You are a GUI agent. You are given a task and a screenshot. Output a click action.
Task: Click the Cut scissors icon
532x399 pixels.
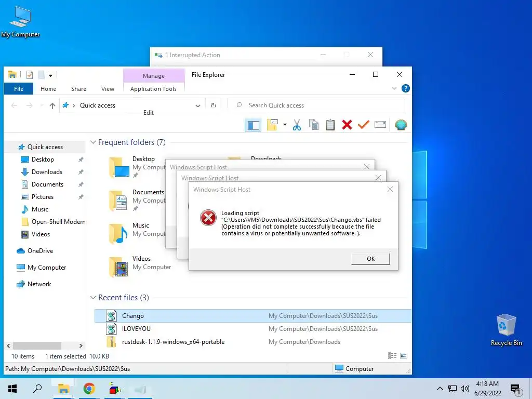point(297,125)
